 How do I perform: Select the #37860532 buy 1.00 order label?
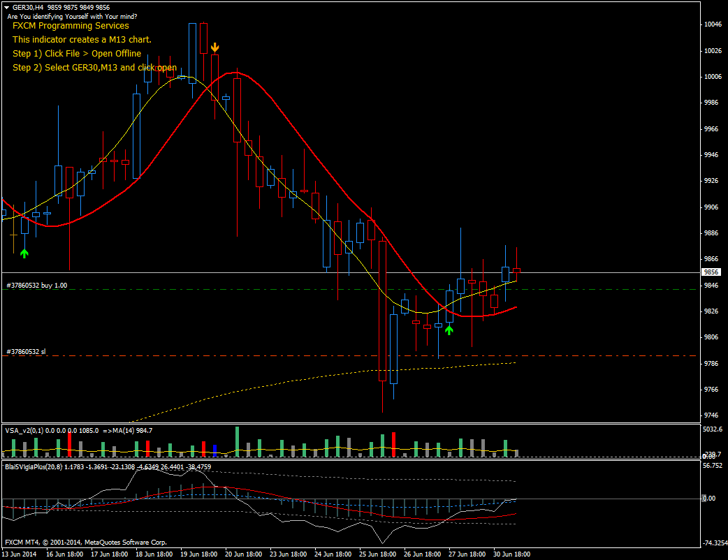click(x=36, y=286)
